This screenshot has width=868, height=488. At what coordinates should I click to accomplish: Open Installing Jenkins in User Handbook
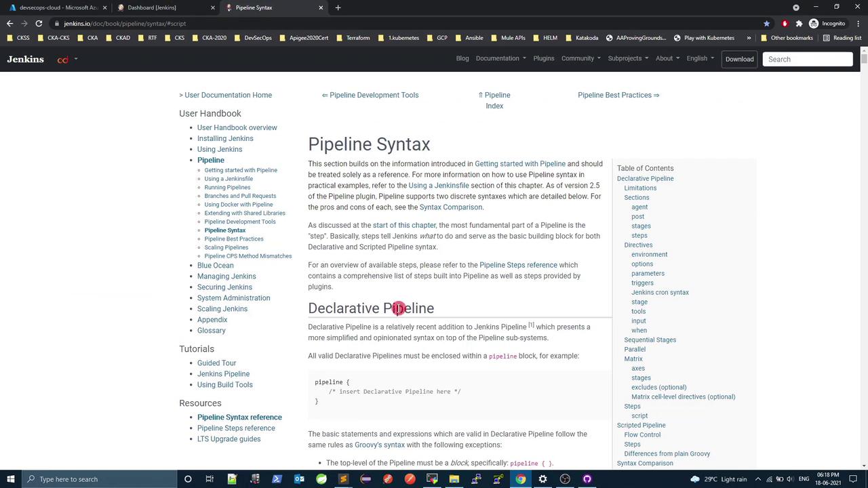(x=225, y=138)
